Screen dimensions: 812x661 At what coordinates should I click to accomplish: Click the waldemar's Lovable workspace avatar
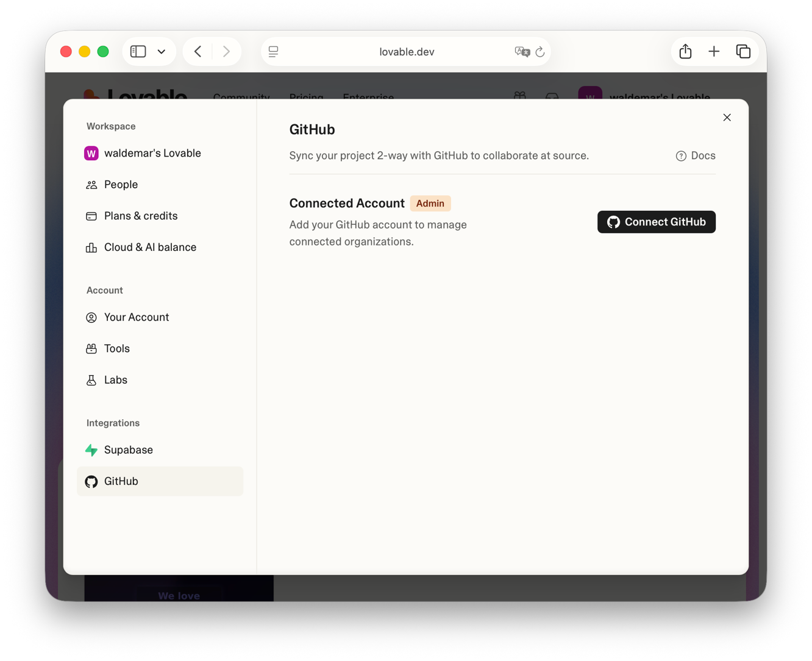tap(91, 153)
